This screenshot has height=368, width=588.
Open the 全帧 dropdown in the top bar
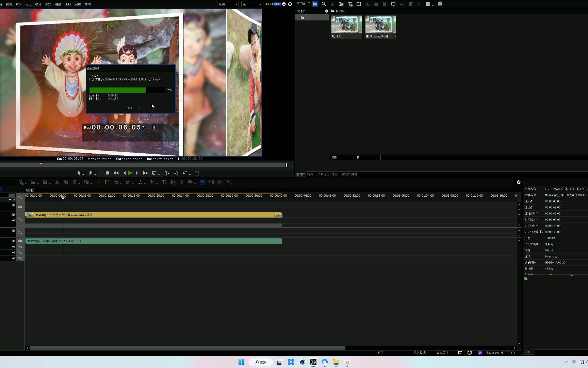228,4
